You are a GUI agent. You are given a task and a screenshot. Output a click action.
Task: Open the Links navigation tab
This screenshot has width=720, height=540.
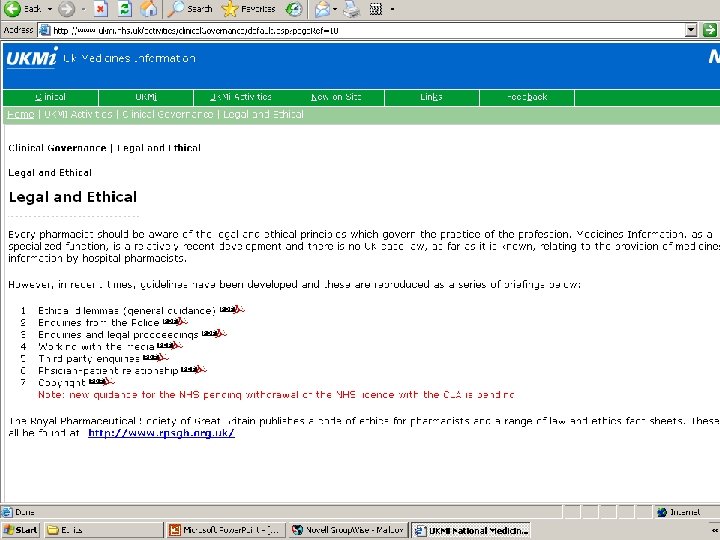pos(431,97)
